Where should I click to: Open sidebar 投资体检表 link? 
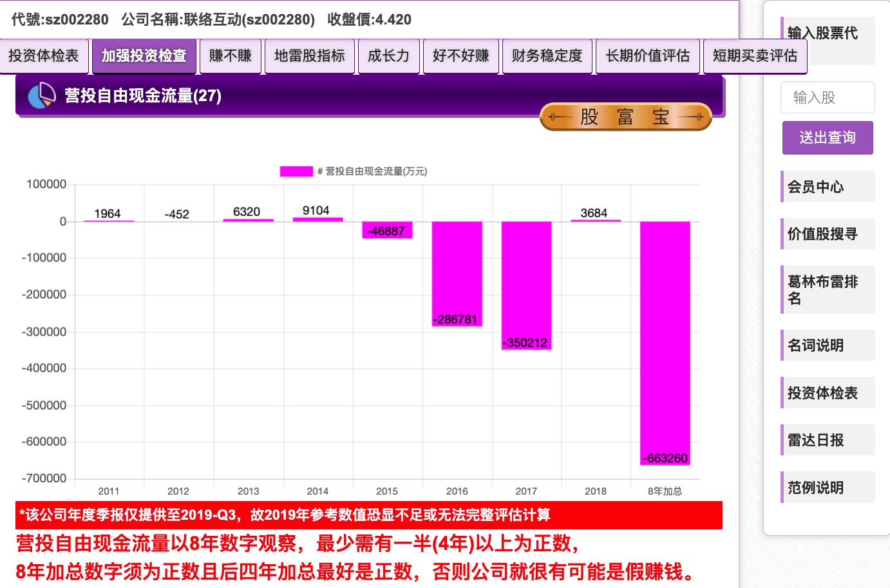[828, 393]
